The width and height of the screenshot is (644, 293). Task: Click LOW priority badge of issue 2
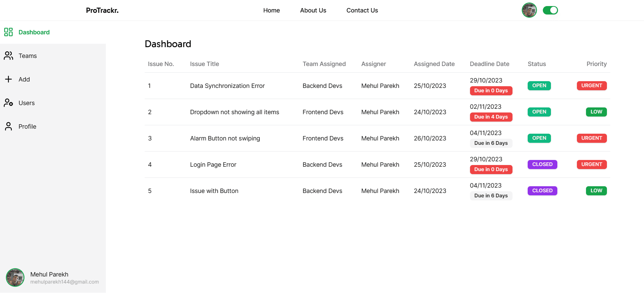[596, 112]
